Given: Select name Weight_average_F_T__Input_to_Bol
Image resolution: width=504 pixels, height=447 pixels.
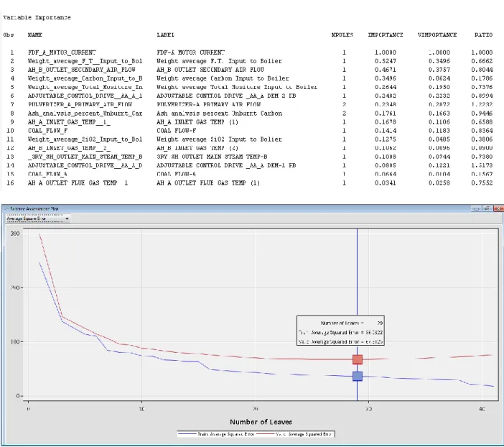Looking at the screenshot, I should pos(85,61).
